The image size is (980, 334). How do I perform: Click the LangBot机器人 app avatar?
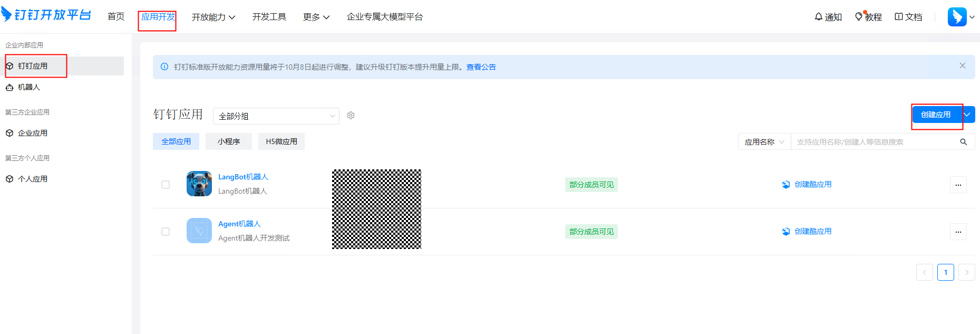199,184
